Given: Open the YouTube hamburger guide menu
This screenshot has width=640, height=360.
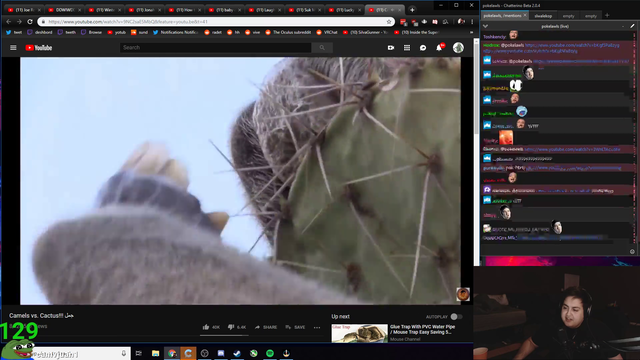Looking at the screenshot, I should (13, 48).
